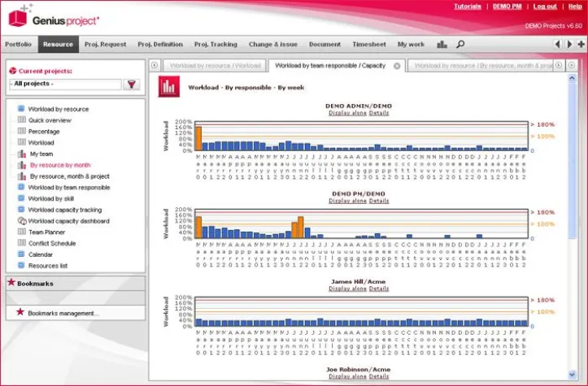Image resolution: width=588 pixels, height=386 pixels.
Task: Switch to Workload by resource / Workload tab
Action: (x=215, y=66)
